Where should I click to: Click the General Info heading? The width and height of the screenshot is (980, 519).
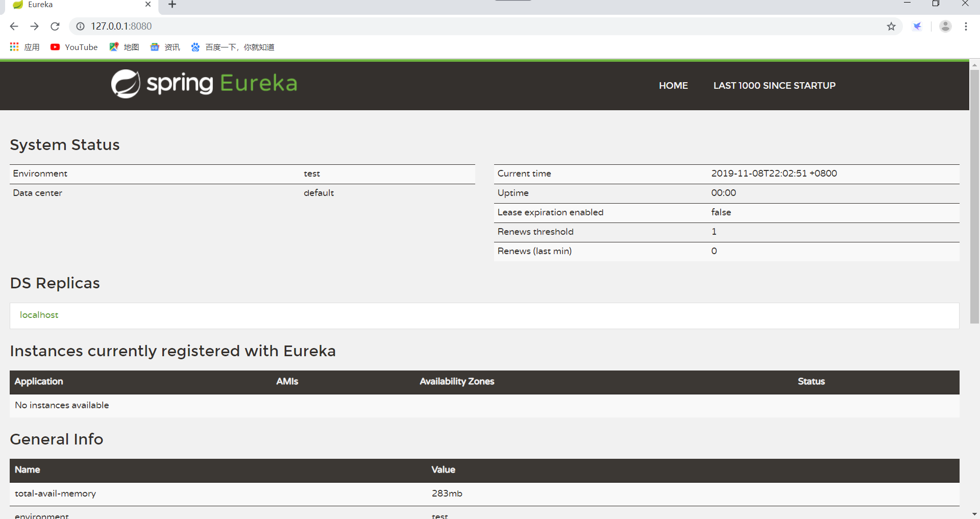click(x=57, y=439)
